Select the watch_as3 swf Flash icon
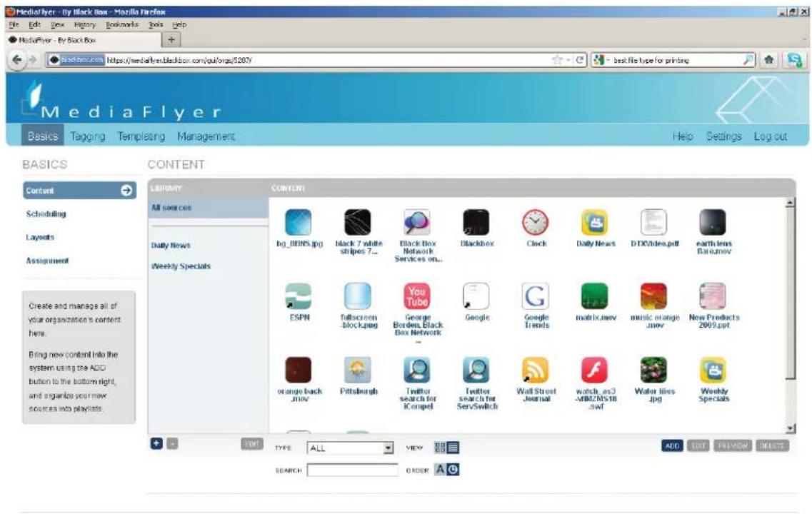Image resolution: width=812 pixels, height=514 pixels. [594, 370]
